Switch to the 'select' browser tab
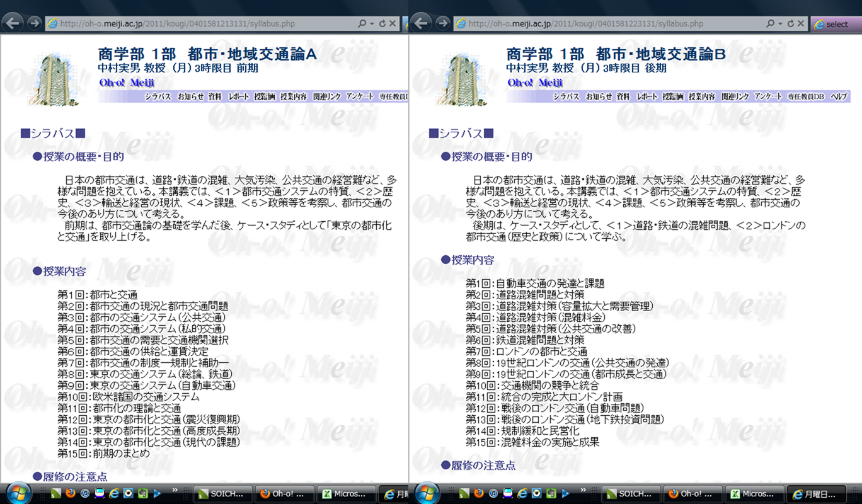This screenshot has width=862, height=504. coord(836,24)
